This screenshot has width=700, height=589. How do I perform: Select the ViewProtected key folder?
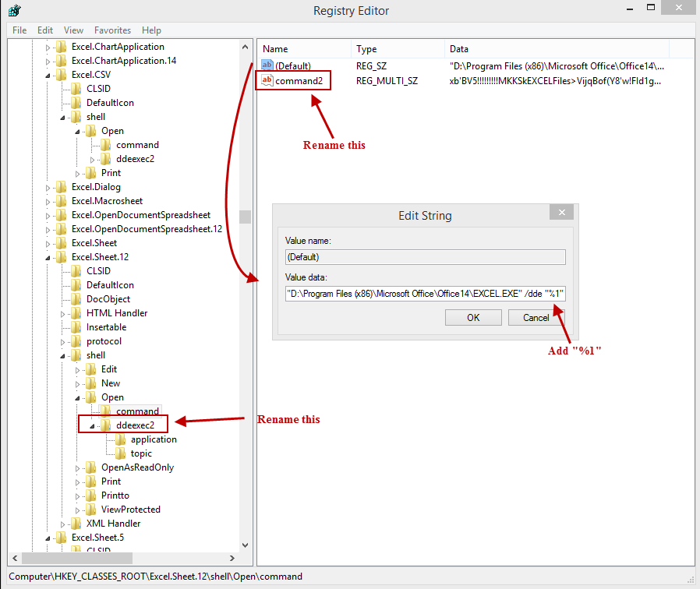(130, 510)
